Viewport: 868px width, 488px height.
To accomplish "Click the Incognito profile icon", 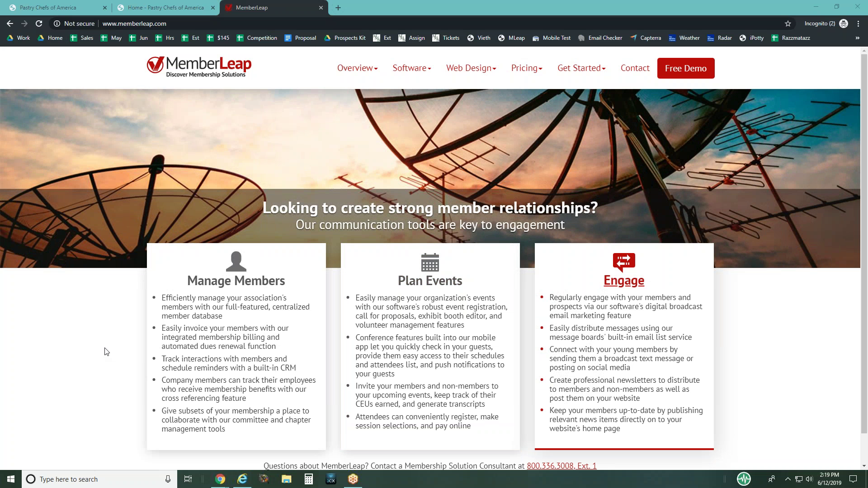I will pos(844,23).
